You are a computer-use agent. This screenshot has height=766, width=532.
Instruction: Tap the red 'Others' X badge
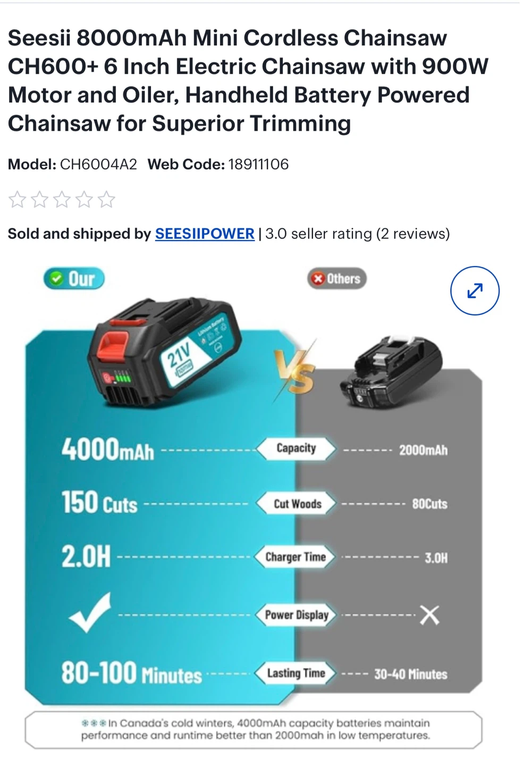pos(336,279)
